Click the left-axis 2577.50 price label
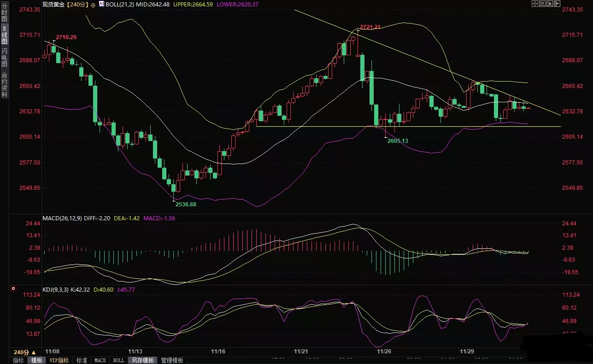Viewport: 593px width, 364px height. 30,163
